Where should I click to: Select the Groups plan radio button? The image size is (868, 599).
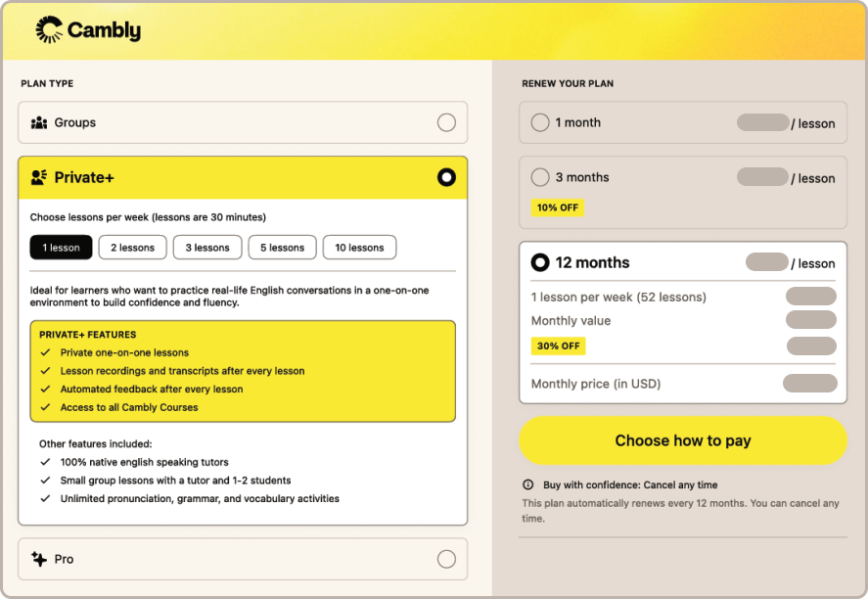pyautogui.click(x=446, y=122)
